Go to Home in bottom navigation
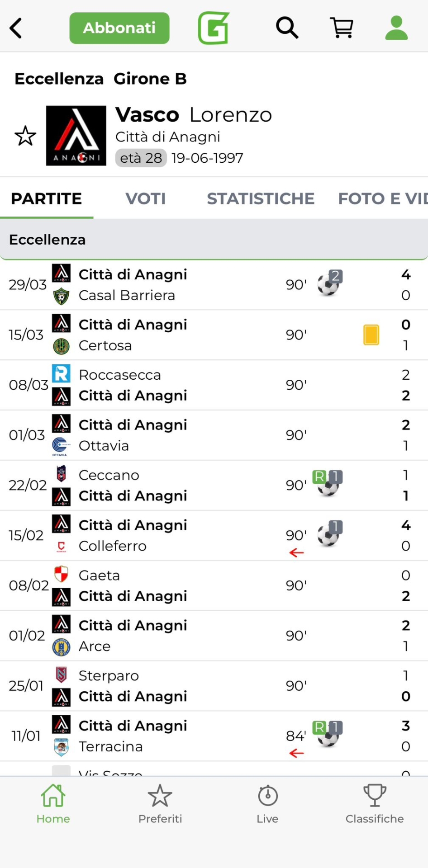Screen dimensions: 428x868 pos(53,804)
